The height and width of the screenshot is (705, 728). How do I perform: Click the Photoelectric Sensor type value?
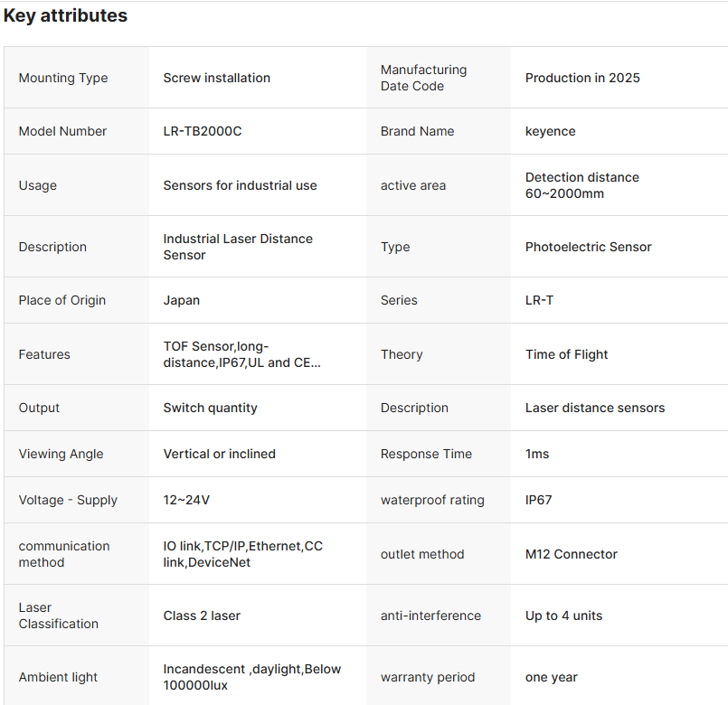pyautogui.click(x=588, y=247)
